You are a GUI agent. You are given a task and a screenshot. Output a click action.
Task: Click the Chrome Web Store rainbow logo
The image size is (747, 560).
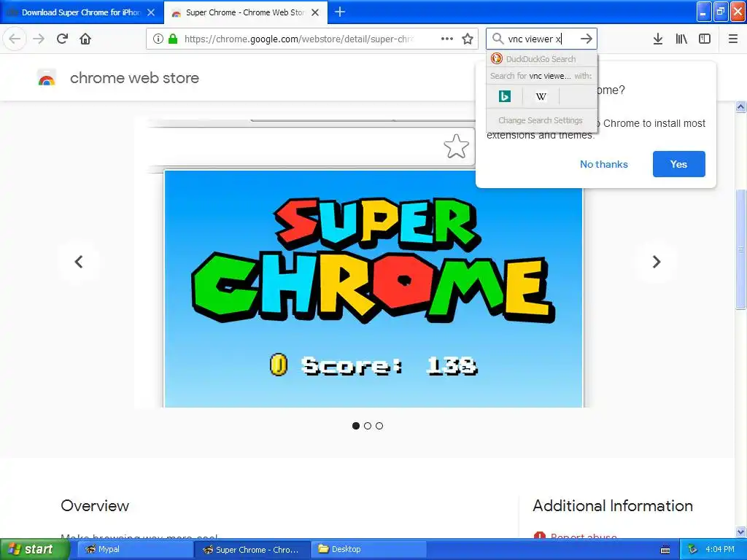tap(47, 77)
